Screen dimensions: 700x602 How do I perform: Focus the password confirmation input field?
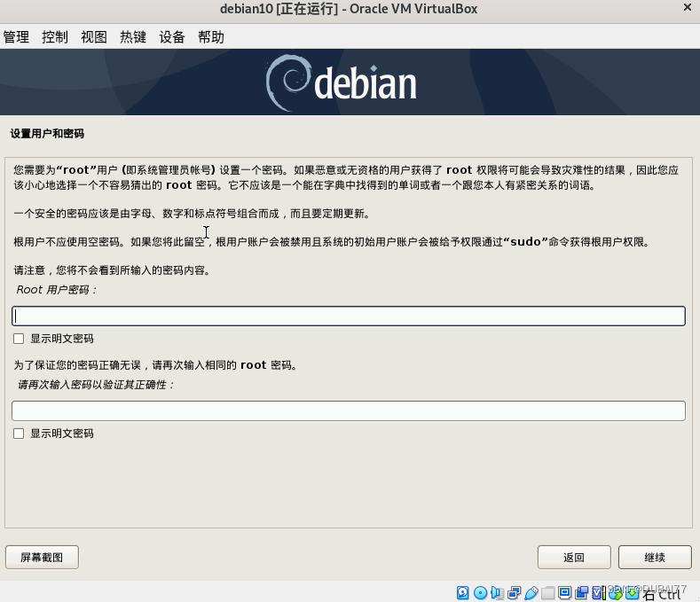(x=349, y=410)
